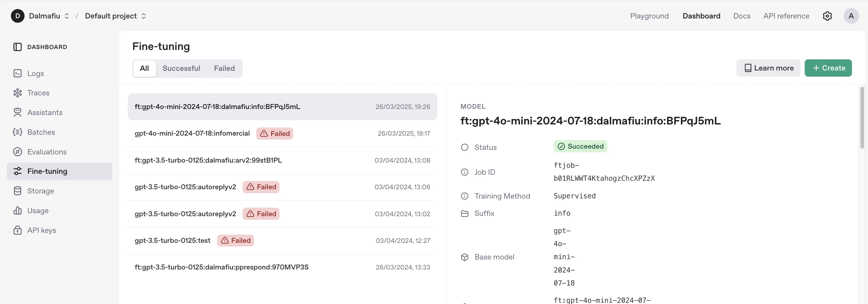
Task: Create a new fine-tuning job
Action: (x=828, y=68)
